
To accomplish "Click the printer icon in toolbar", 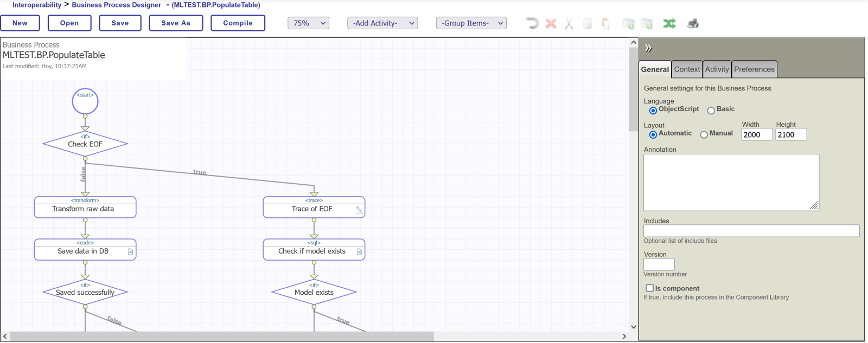I will [693, 23].
